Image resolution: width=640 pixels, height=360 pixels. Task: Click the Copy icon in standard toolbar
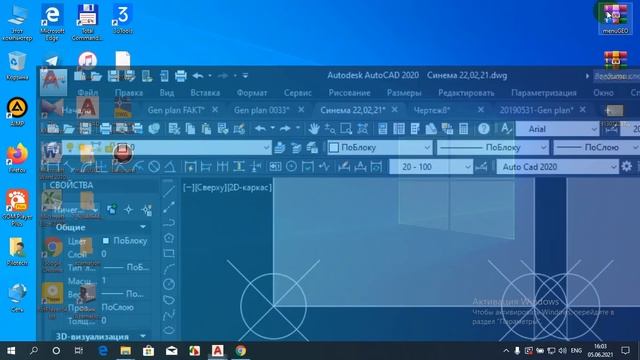[190, 129]
